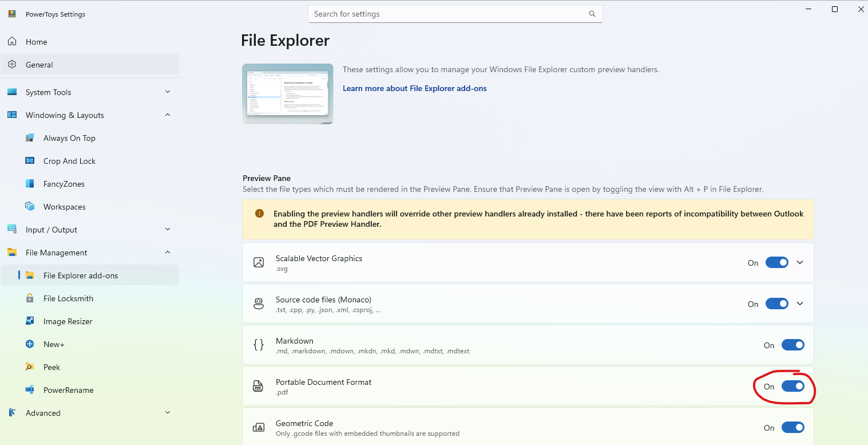Toggle the Geometric Code preview switch
Image resolution: width=868 pixels, height=445 pixels.
coord(793,428)
